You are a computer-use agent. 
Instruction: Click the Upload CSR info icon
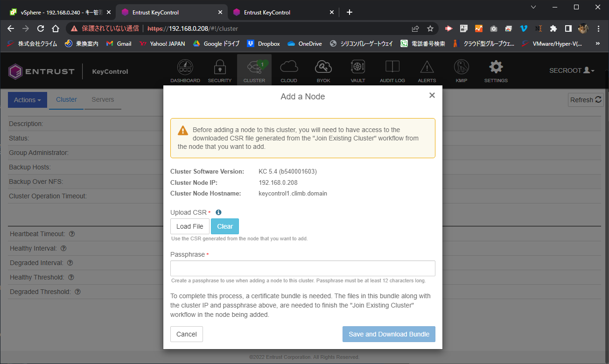pos(218,212)
